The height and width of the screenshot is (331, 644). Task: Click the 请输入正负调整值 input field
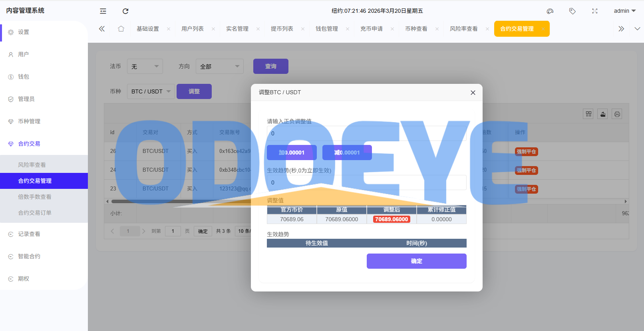tap(366, 133)
